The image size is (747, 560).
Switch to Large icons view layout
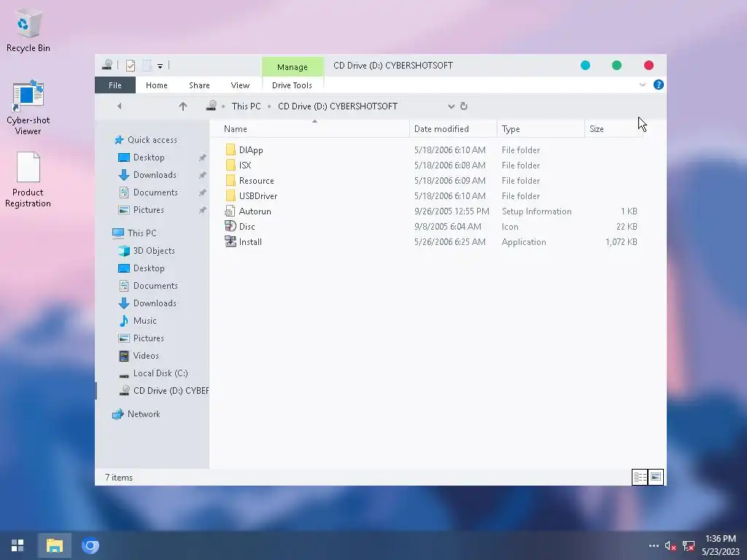656,477
